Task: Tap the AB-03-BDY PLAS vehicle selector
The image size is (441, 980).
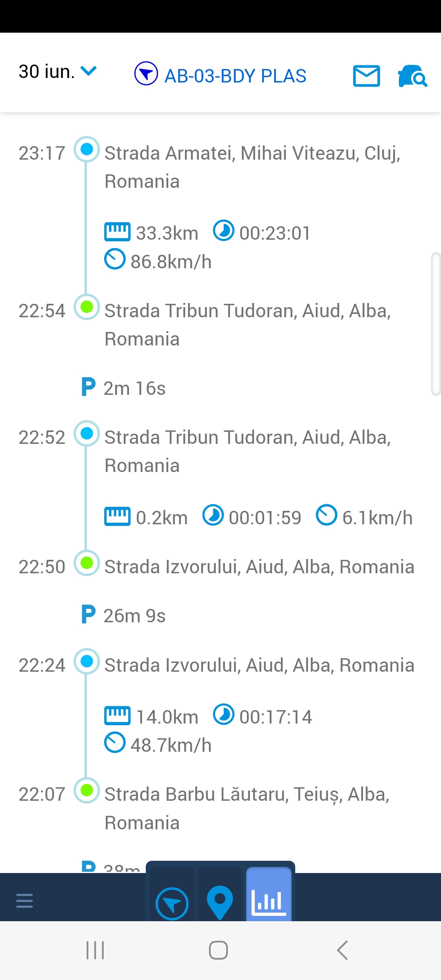Action: 235,76
